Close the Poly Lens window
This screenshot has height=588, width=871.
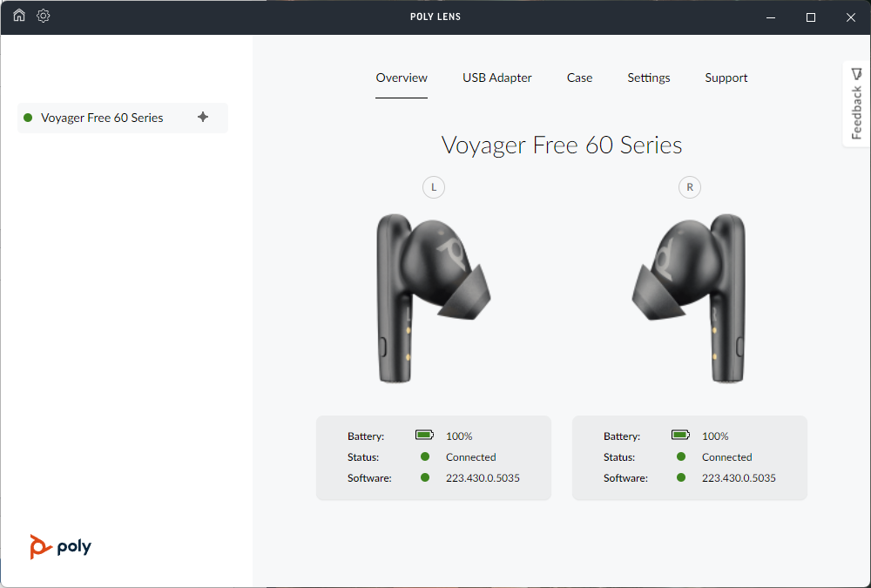pyautogui.click(x=850, y=17)
